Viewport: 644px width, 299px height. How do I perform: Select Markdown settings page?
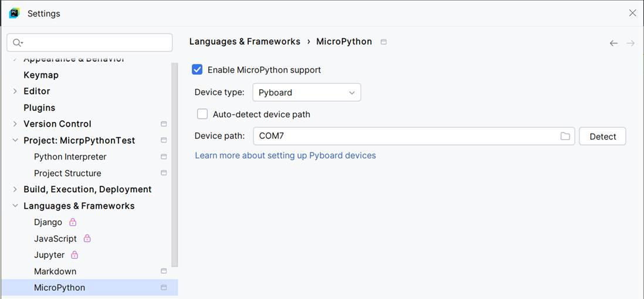(x=55, y=271)
